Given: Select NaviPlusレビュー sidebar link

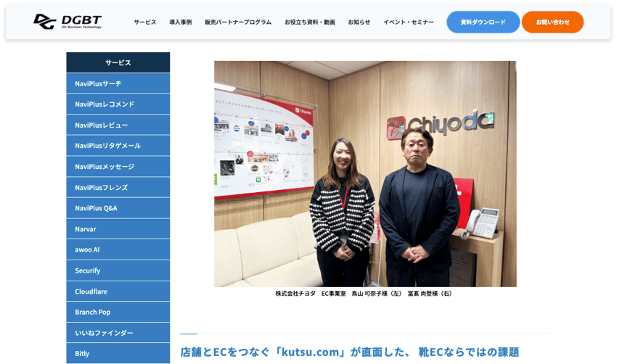Looking at the screenshot, I should (118, 125).
